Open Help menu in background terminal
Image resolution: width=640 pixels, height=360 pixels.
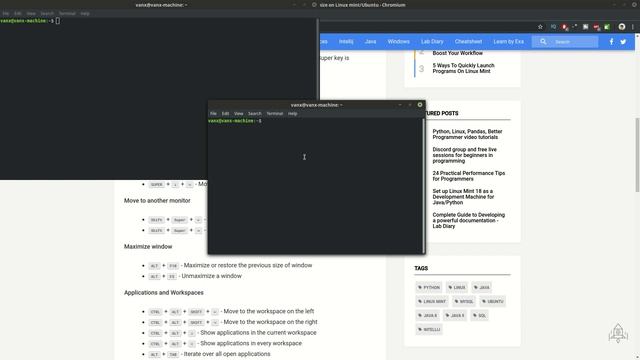tap(84, 13)
